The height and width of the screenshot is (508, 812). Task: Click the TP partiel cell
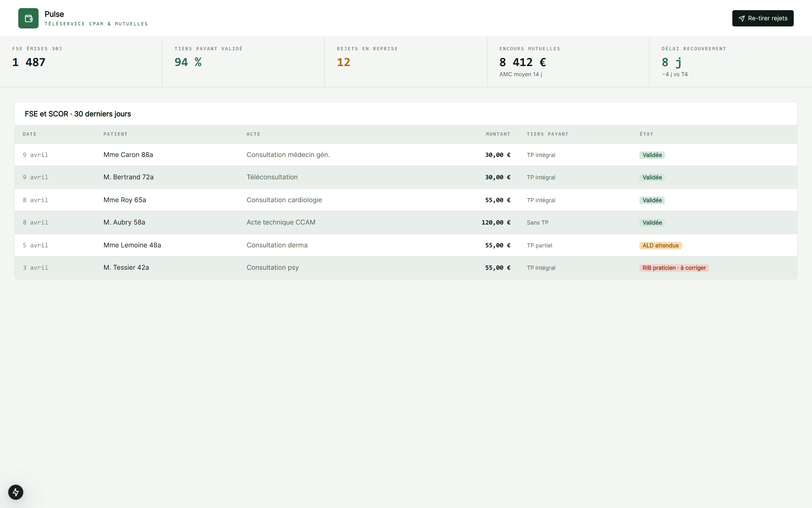click(539, 246)
